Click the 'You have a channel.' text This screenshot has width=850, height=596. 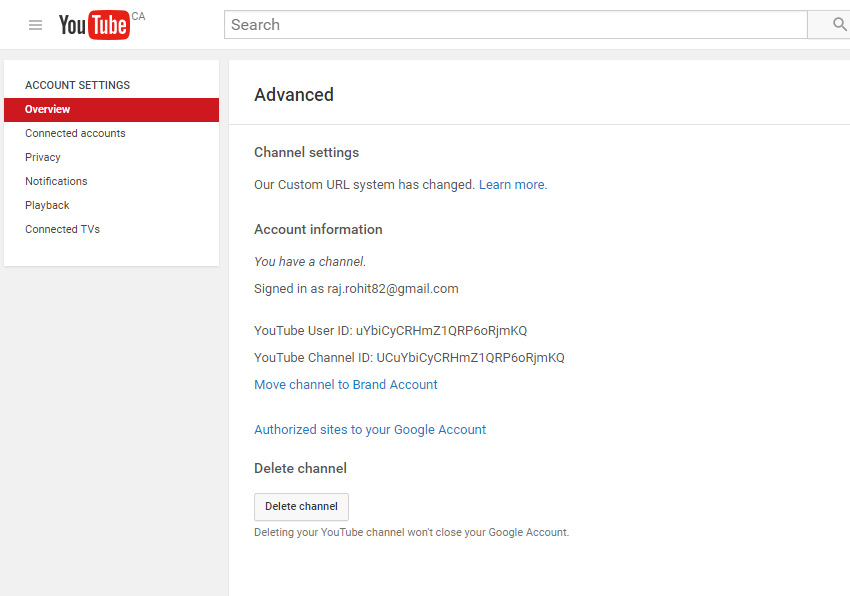(310, 262)
